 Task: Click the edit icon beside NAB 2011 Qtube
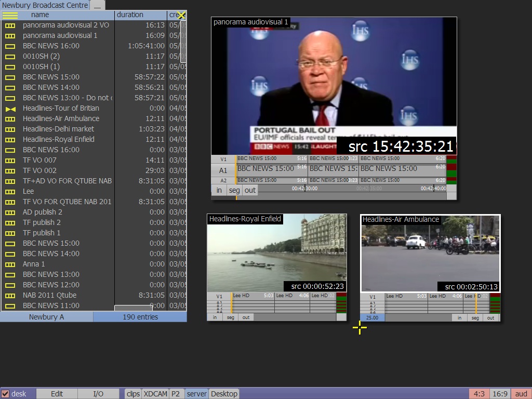(x=10, y=296)
